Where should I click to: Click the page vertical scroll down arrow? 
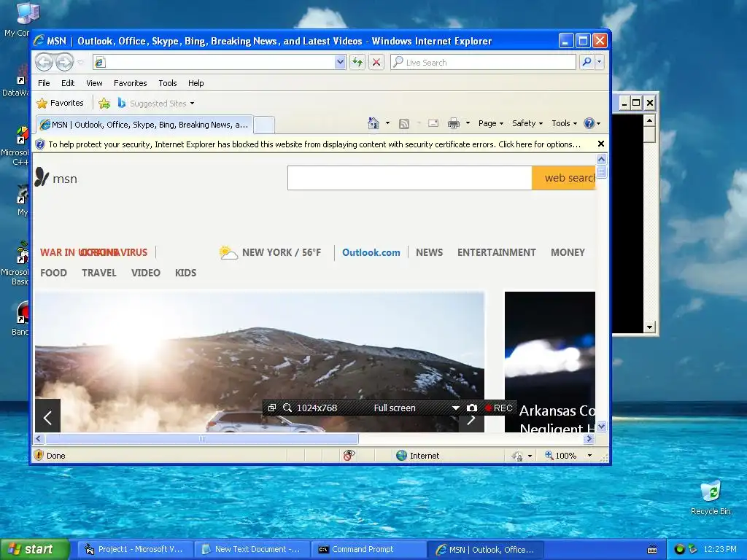tap(601, 426)
